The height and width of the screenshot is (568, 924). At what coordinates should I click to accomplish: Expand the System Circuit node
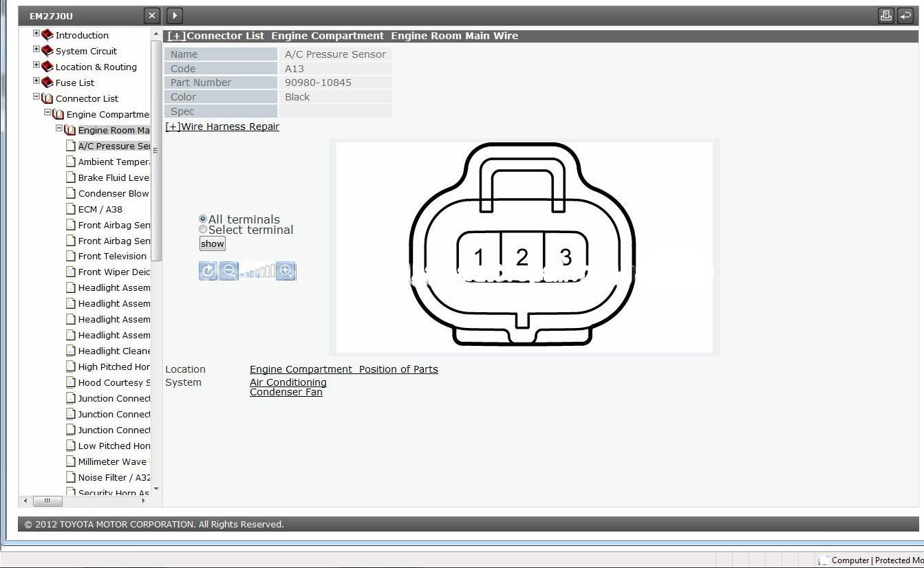pyautogui.click(x=36, y=50)
